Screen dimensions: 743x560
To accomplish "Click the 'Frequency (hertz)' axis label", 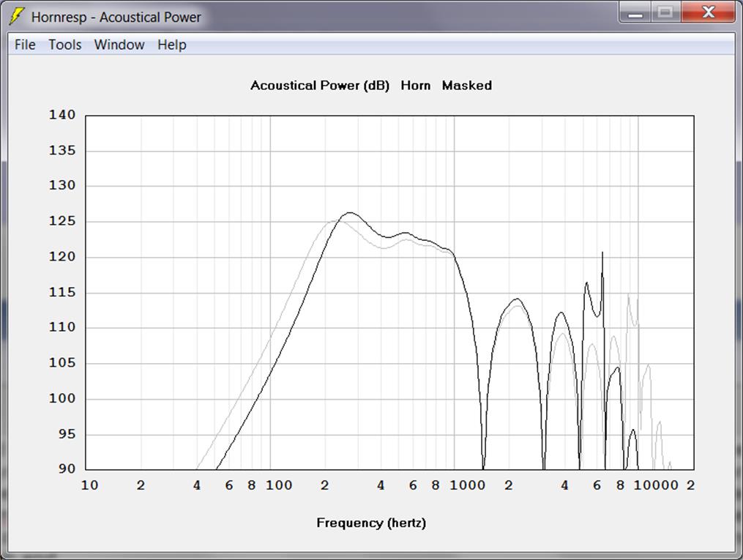I will [x=371, y=523].
